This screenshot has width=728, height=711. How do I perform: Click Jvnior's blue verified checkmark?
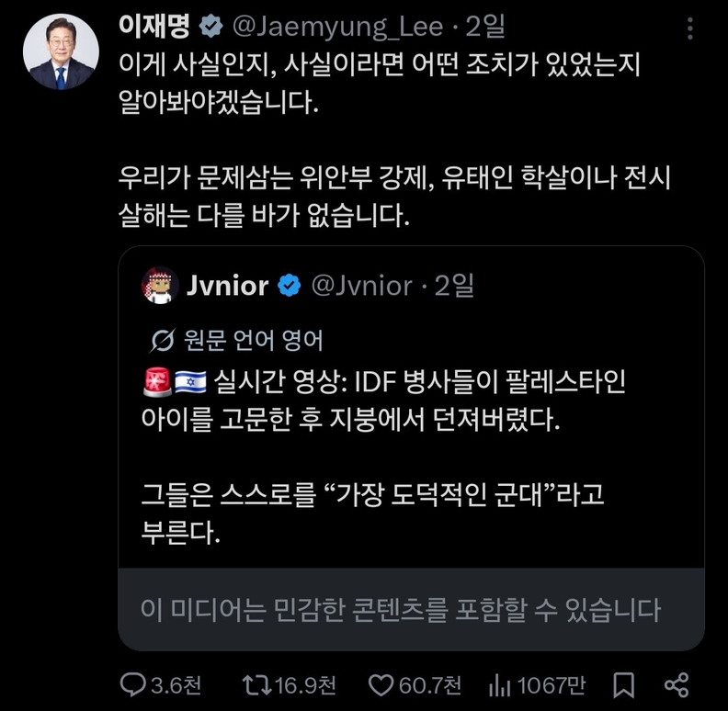click(290, 286)
